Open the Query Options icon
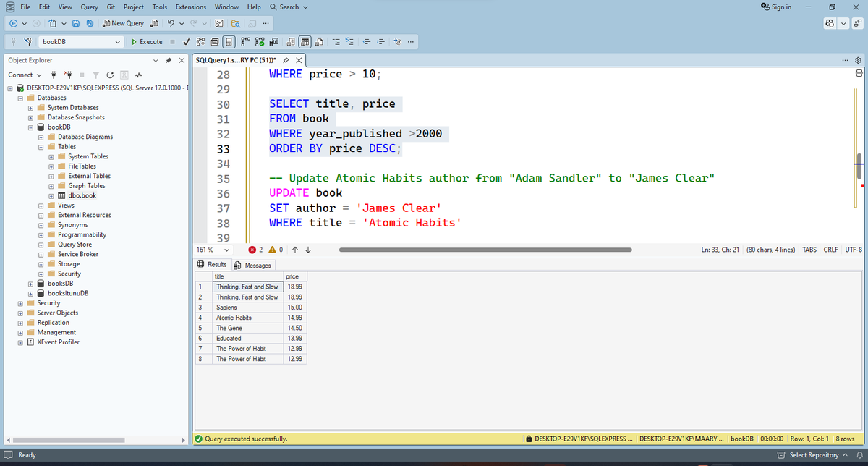This screenshot has width=868, height=466. 215,41
